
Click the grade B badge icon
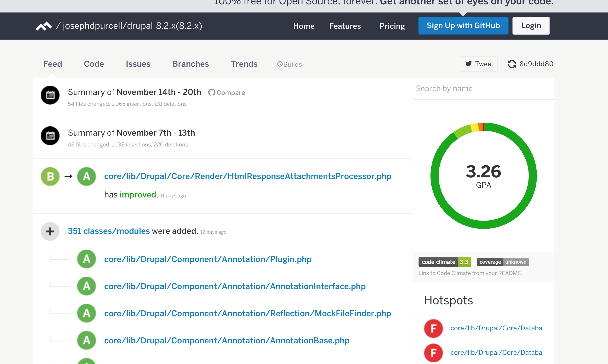click(50, 177)
